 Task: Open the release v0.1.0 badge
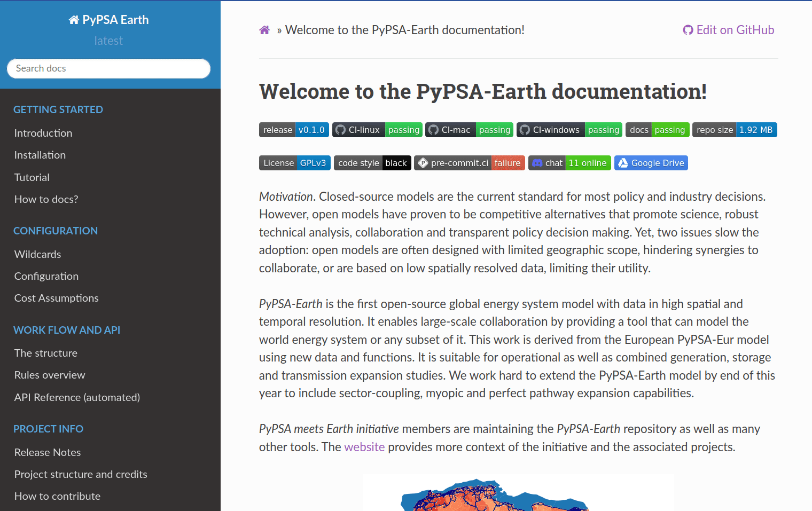[x=294, y=130]
